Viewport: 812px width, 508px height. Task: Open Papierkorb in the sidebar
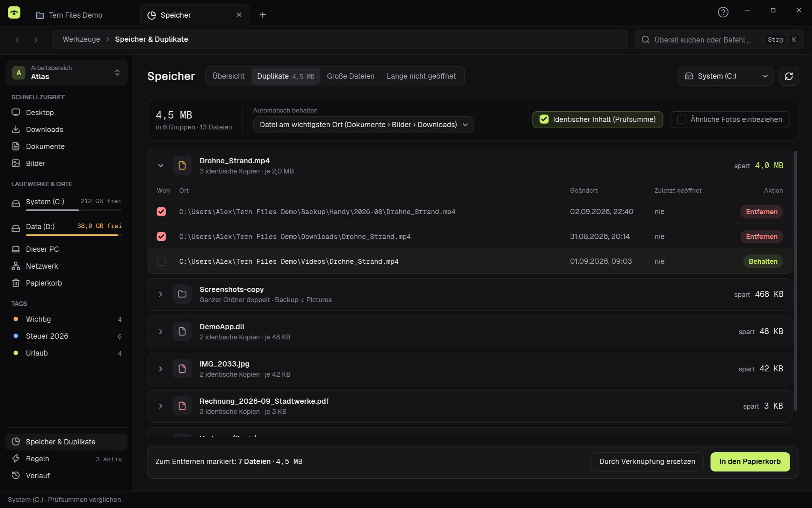click(66, 283)
